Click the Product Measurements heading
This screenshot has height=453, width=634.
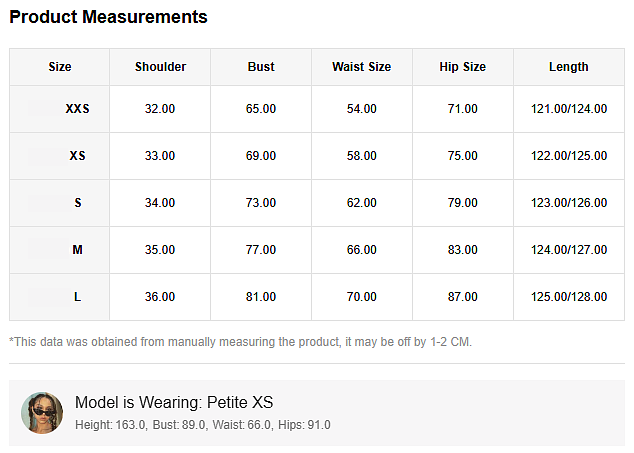(x=109, y=17)
